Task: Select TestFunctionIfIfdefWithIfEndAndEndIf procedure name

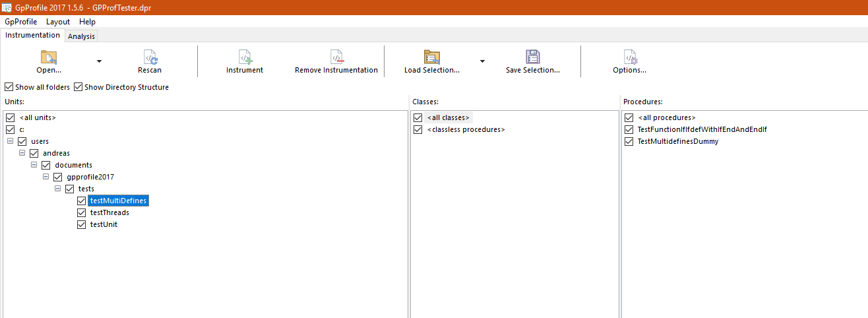Action: (702, 129)
